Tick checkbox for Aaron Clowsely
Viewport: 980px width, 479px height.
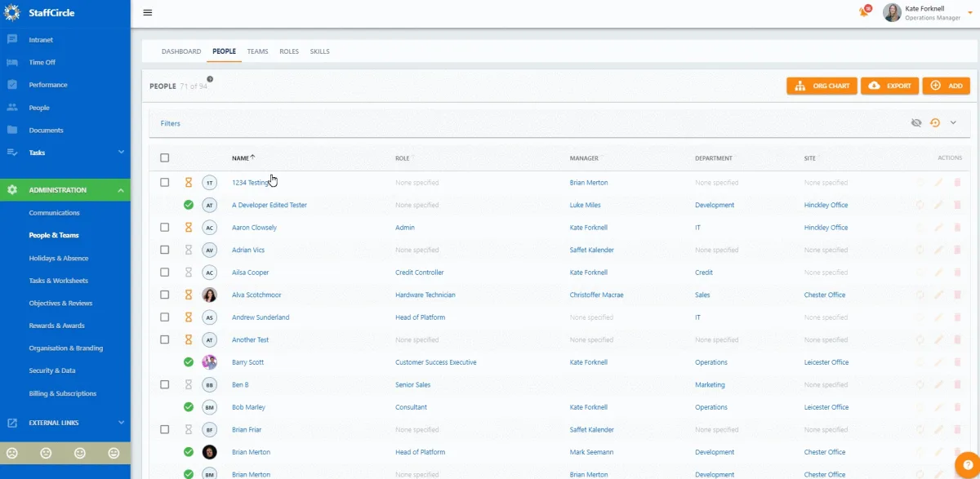click(x=165, y=228)
